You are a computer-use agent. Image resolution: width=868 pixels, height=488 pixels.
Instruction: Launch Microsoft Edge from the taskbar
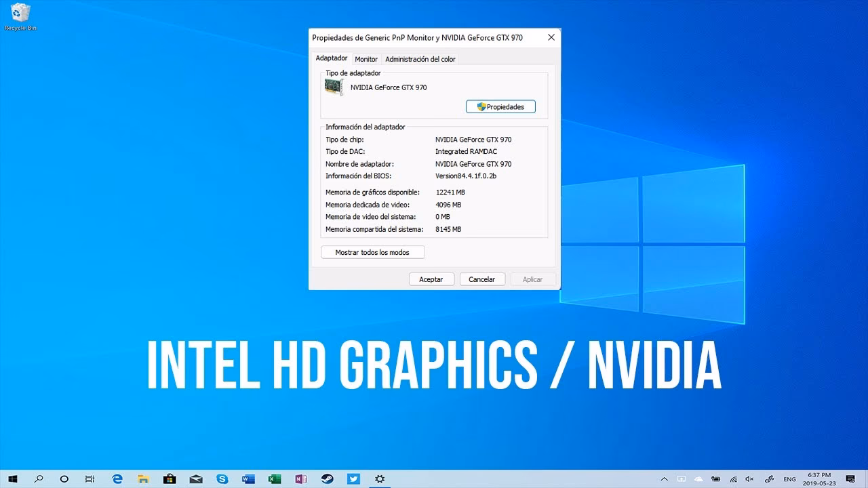click(x=117, y=479)
